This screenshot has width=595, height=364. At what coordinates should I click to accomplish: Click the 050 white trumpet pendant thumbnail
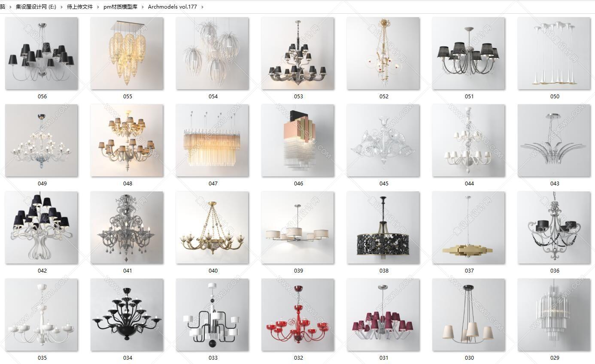point(554,54)
